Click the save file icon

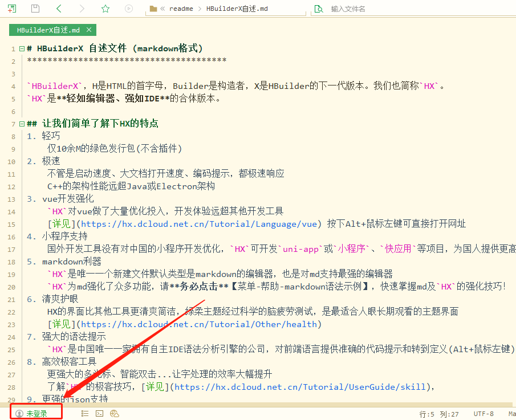coord(35,9)
